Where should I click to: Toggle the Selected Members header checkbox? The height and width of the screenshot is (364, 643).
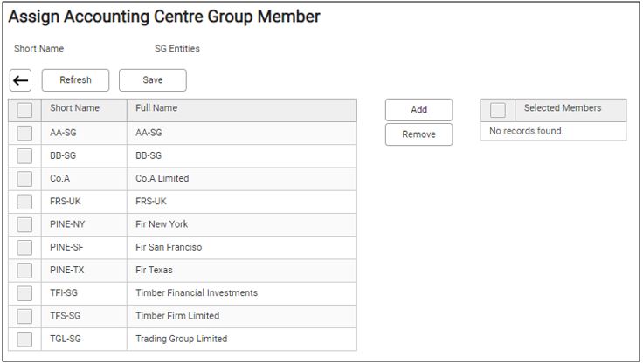497,110
